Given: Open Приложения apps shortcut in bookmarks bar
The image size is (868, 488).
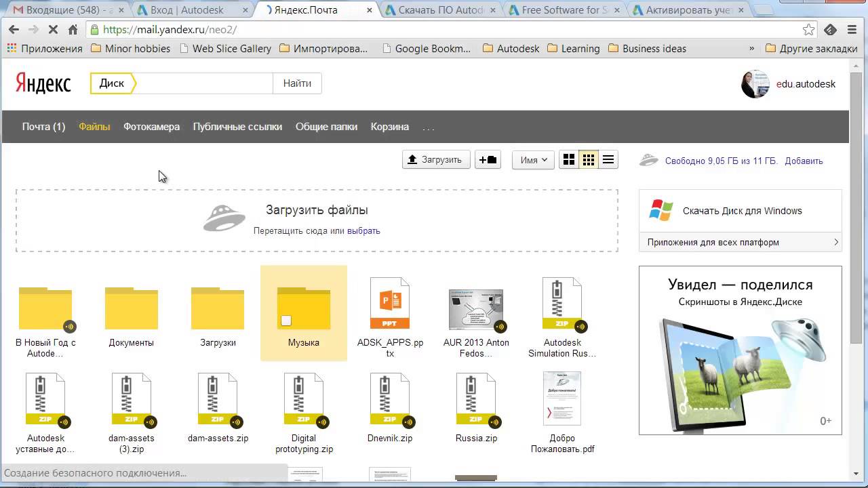Looking at the screenshot, I should coord(45,49).
